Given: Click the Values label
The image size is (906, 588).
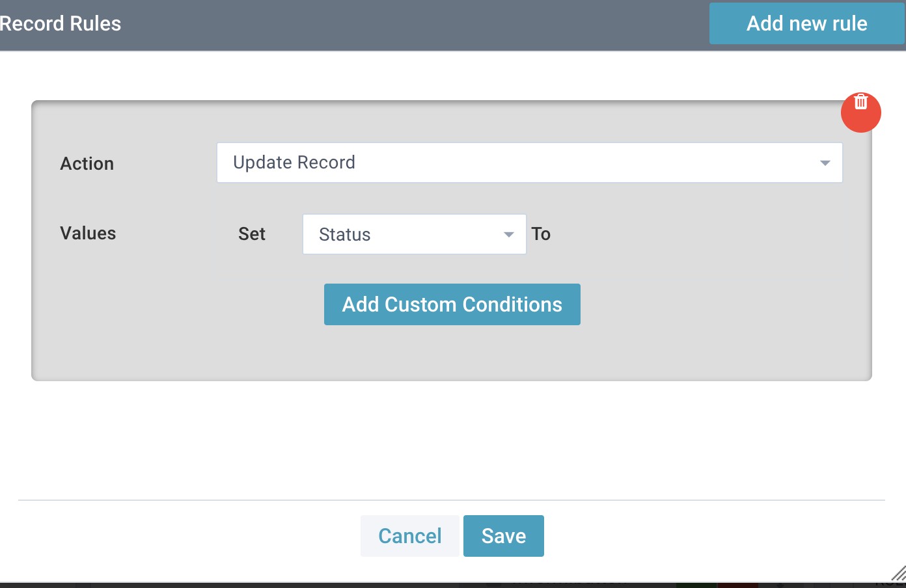Looking at the screenshot, I should [88, 233].
